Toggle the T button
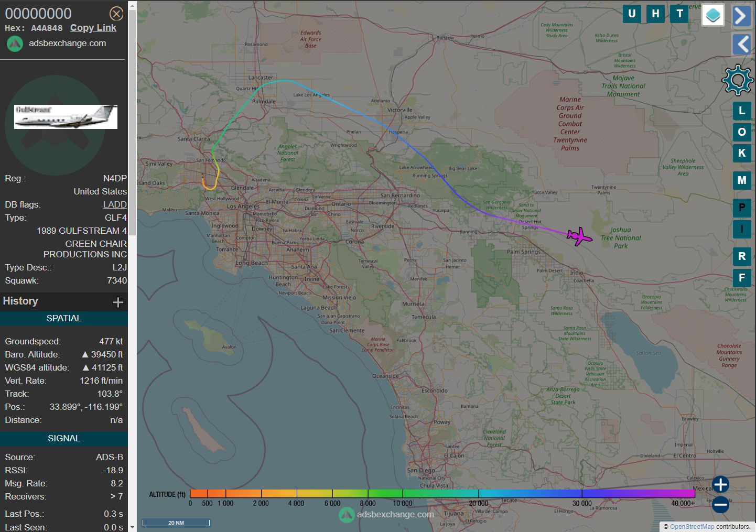This screenshot has width=756, height=532. click(679, 14)
